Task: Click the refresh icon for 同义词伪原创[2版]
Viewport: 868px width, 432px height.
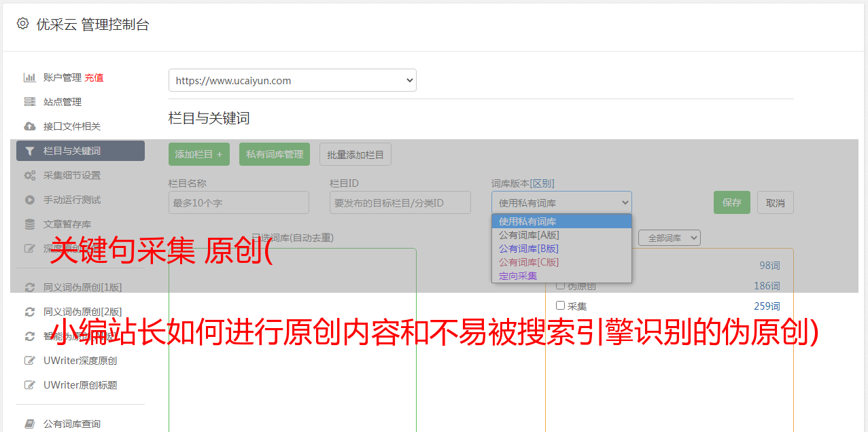Action: coord(29,312)
